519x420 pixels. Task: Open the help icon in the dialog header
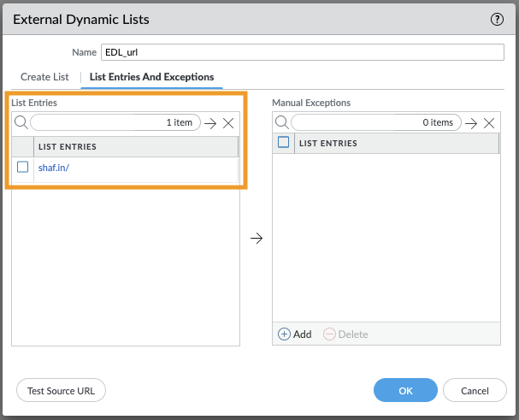497,19
